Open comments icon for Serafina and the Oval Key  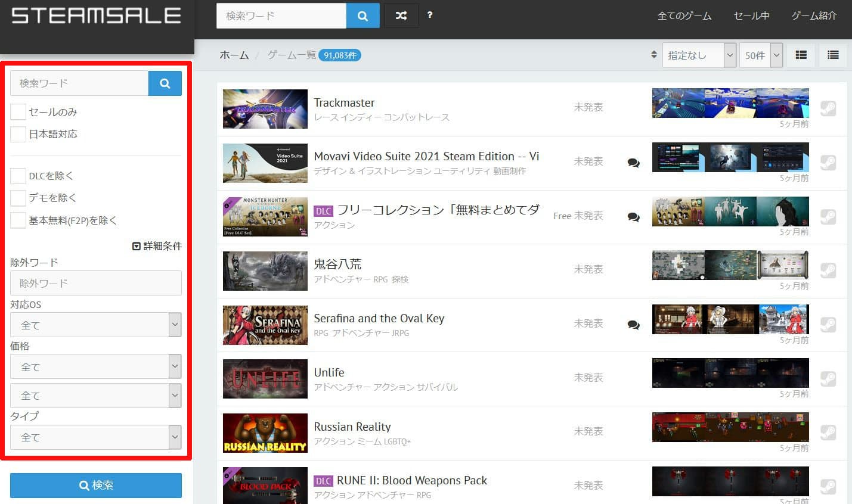(x=633, y=325)
